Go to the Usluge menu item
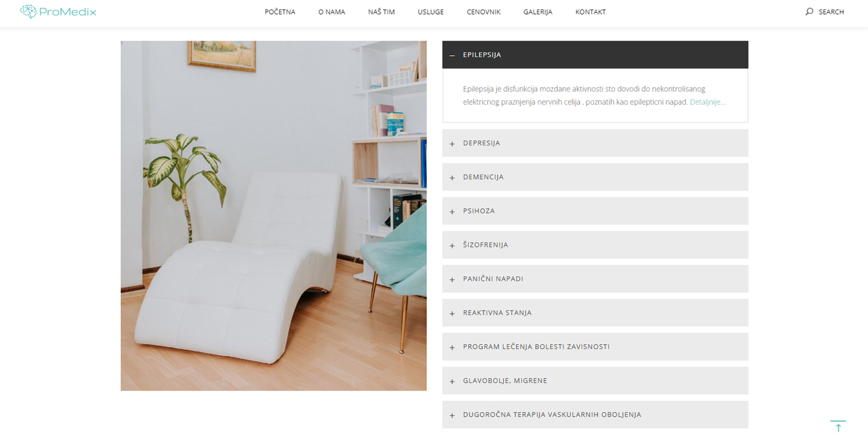 (431, 12)
